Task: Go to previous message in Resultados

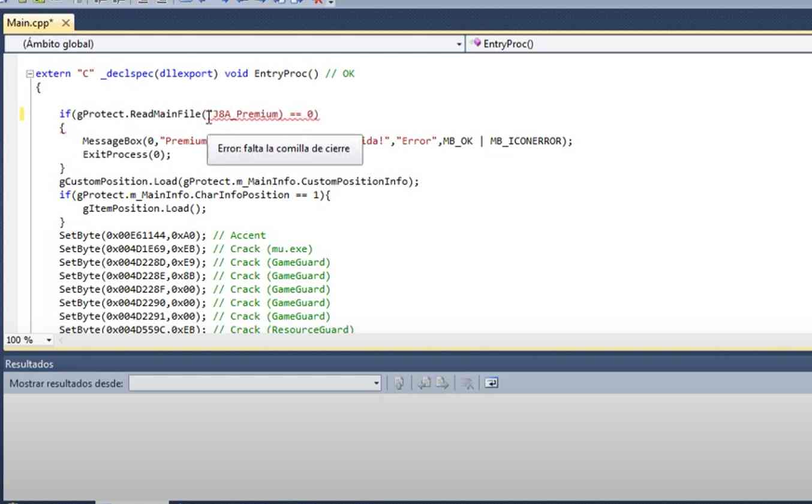Action: [x=424, y=383]
